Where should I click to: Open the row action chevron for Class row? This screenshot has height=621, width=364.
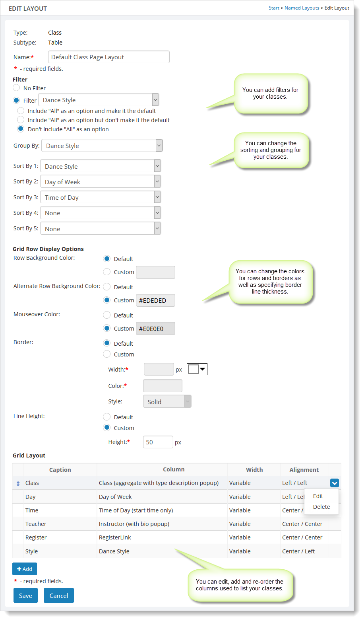[335, 483]
